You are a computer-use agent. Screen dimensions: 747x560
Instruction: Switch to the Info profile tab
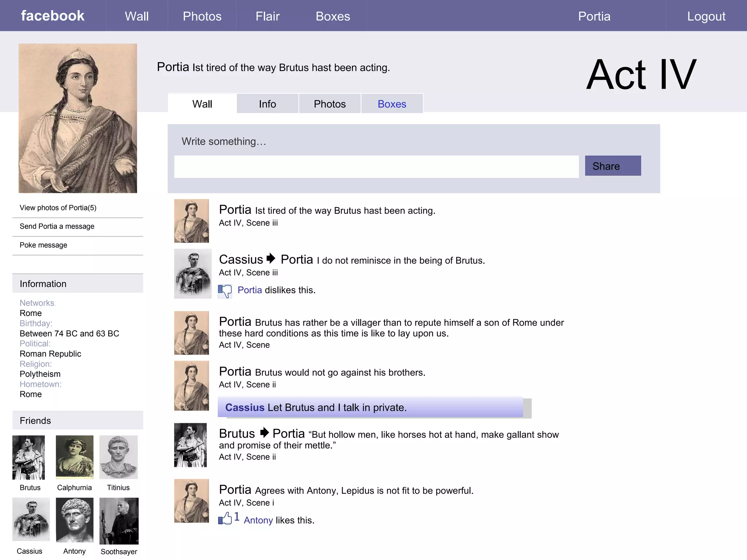tap(267, 104)
